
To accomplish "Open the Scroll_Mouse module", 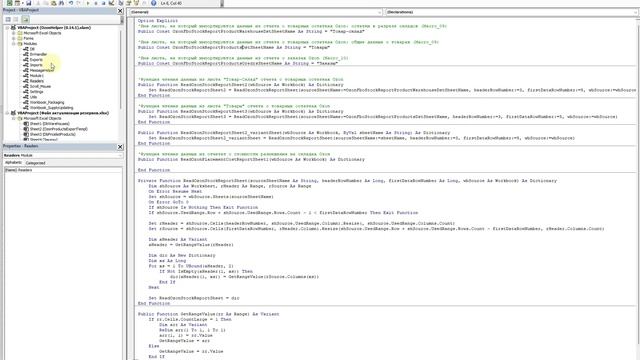I will tap(40, 86).
